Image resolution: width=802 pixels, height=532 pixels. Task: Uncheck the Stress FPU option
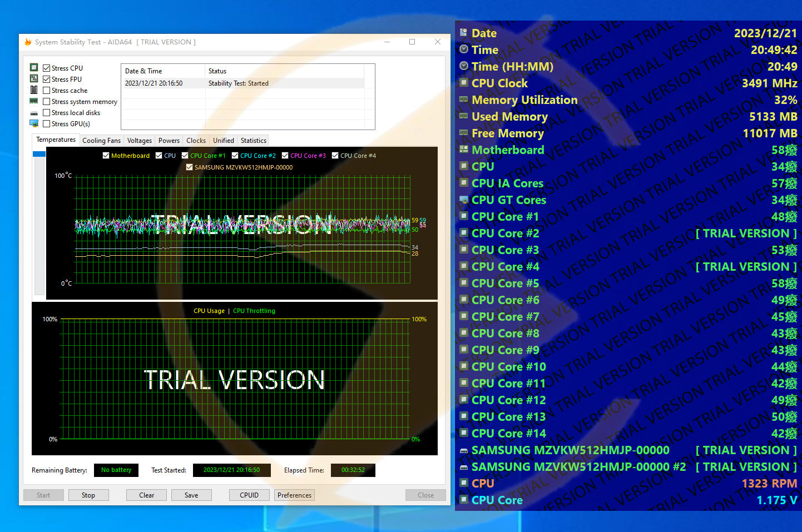(47, 79)
